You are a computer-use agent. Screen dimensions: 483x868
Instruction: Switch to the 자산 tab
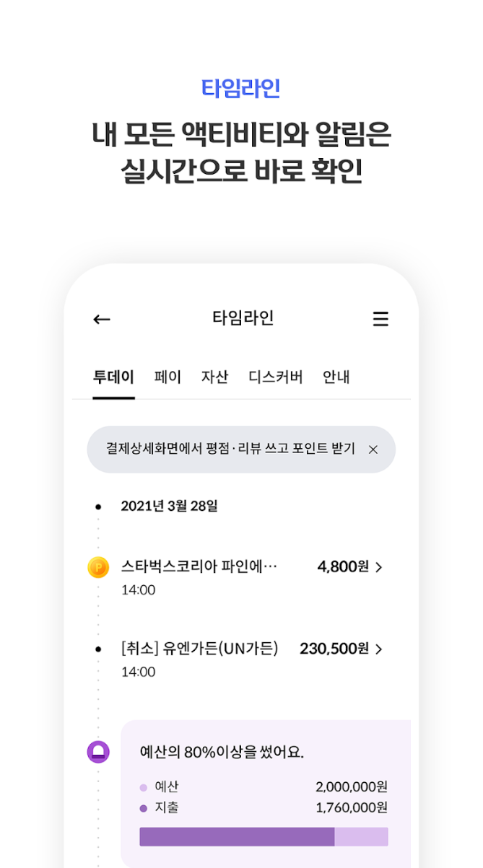[214, 377]
